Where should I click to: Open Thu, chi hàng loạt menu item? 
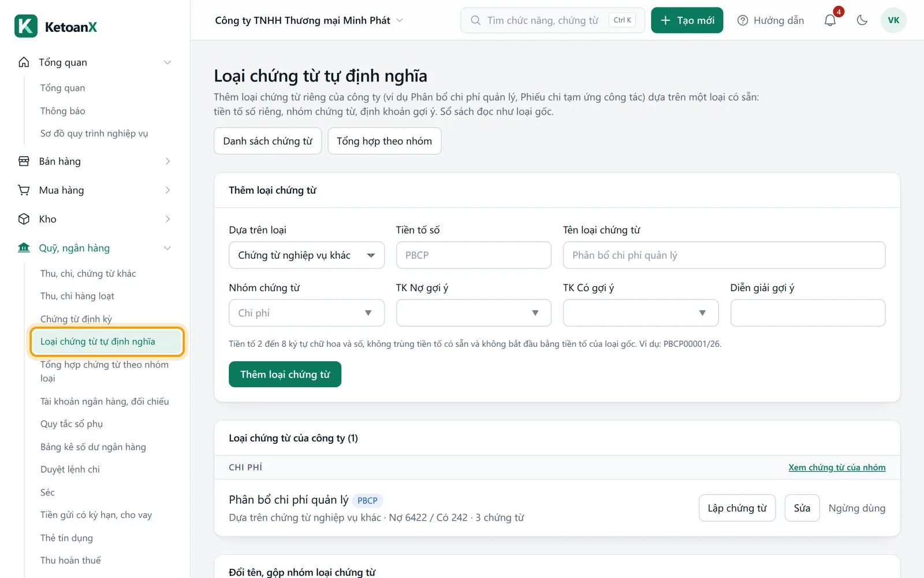click(x=77, y=296)
